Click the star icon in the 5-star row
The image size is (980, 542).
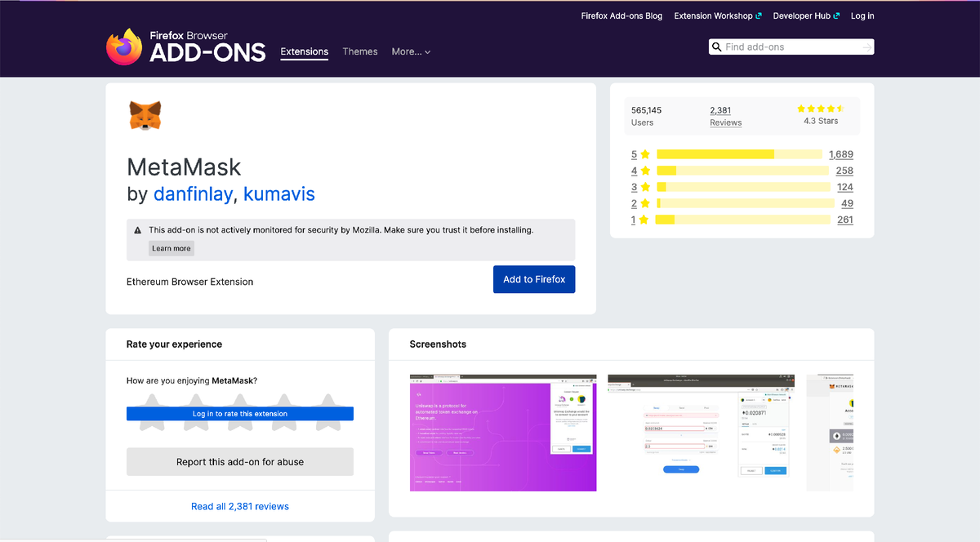tap(645, 154)
